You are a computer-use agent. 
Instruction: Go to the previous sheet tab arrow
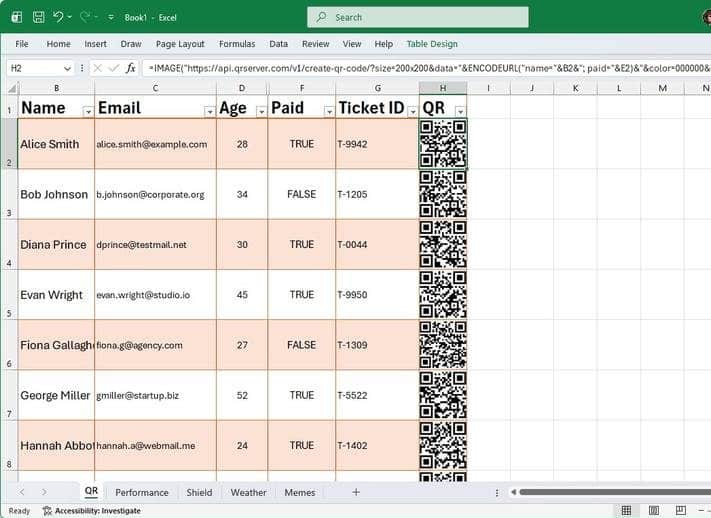(22, 492)
